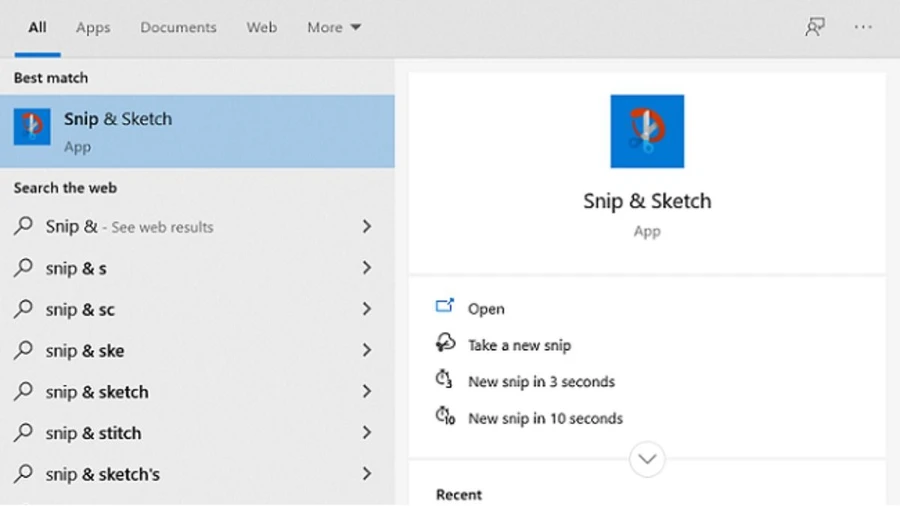Click the Snip & Sketch icon in best match

[32, 127]
